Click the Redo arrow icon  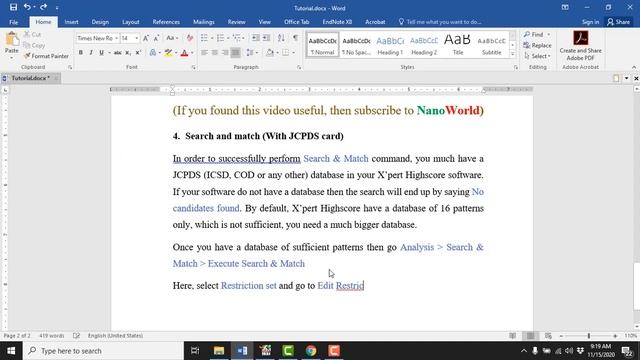tap(43, 7)
